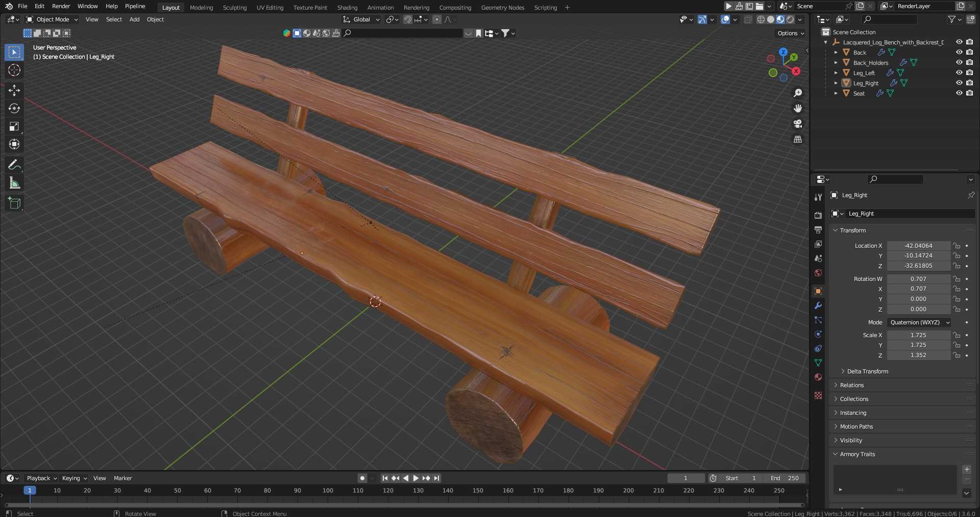This screenshot has height=517, width=980.
Task: Open the viewport Add menu
Action: click(134, 19)
